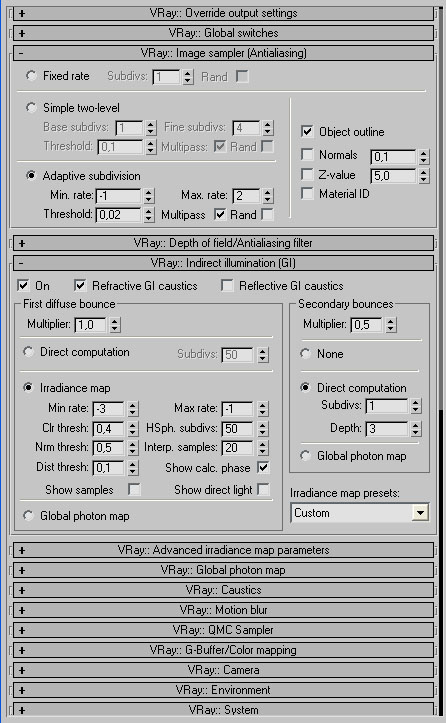Expand the VRay:: Caustics rollout
Screen dimensions: 446x723
tap(223, 590)
